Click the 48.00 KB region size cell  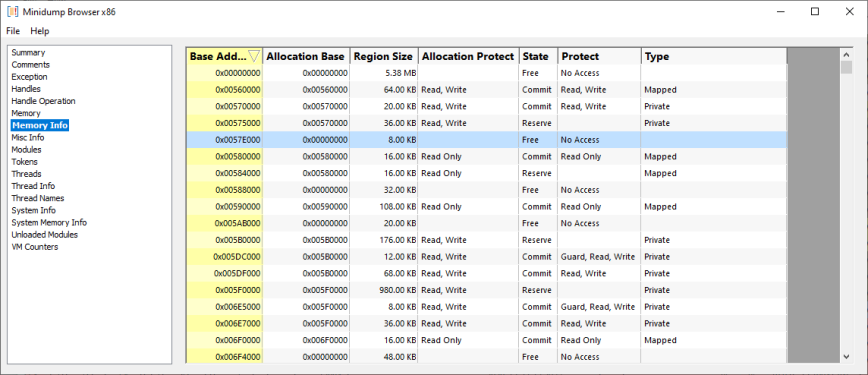point(384,357)
